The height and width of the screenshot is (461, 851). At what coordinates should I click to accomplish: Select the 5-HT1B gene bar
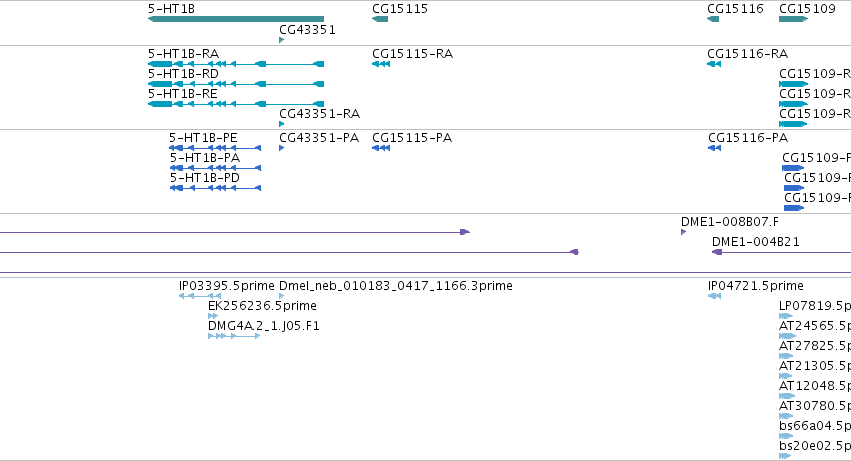coord(236,19)
